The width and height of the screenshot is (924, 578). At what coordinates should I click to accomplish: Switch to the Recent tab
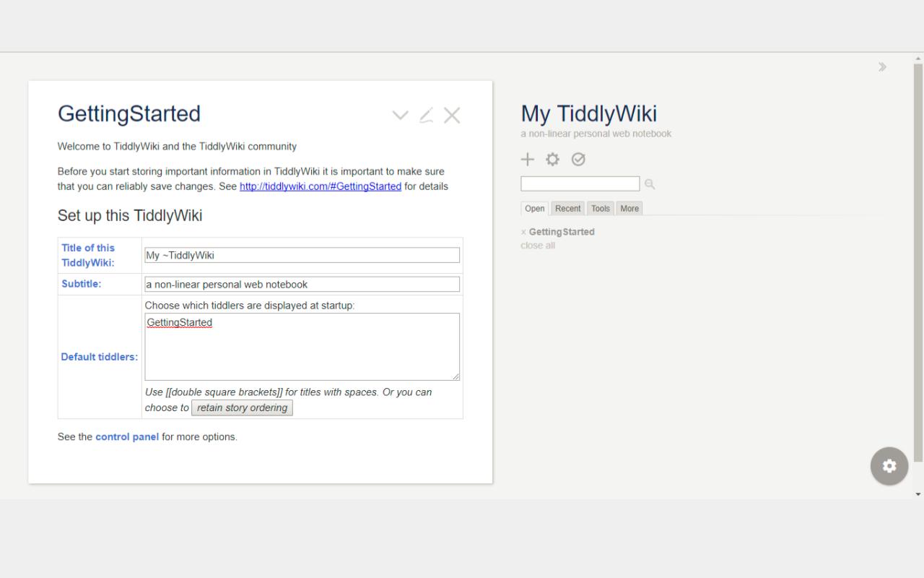pyautogui.click(x=567, y=209)
